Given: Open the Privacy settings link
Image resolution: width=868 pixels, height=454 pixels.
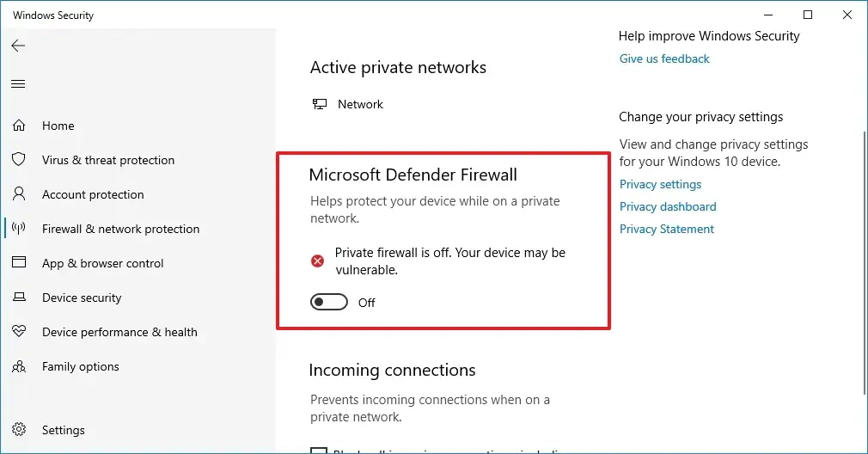Looking at the screenshot, I should [x=660, y=184].
